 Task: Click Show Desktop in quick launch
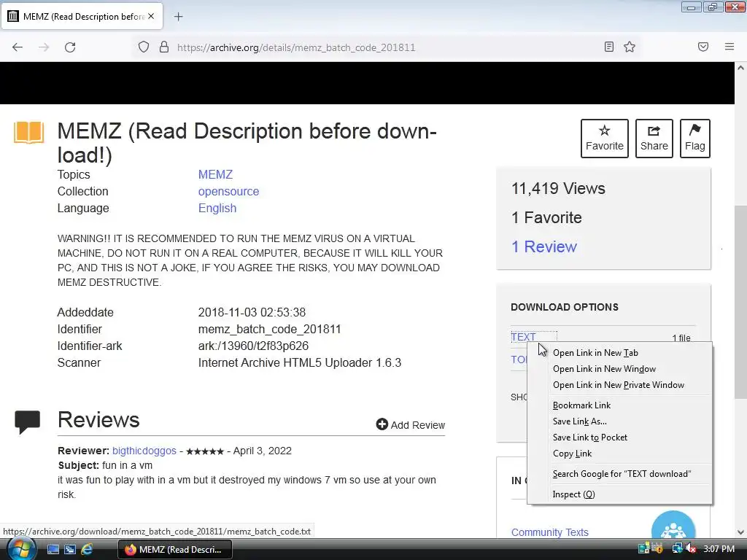53,550
